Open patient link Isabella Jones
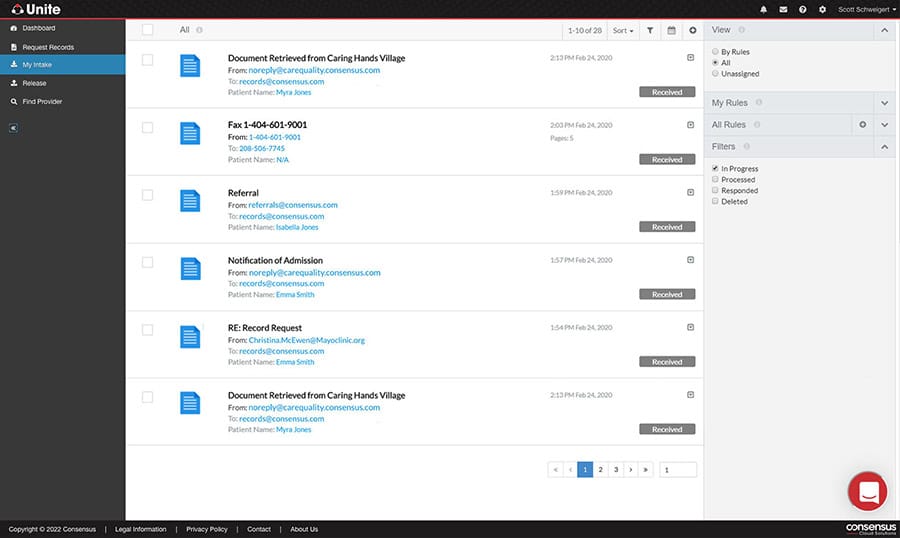The width and height of the screenshot is (900, 538). point(297,227)
